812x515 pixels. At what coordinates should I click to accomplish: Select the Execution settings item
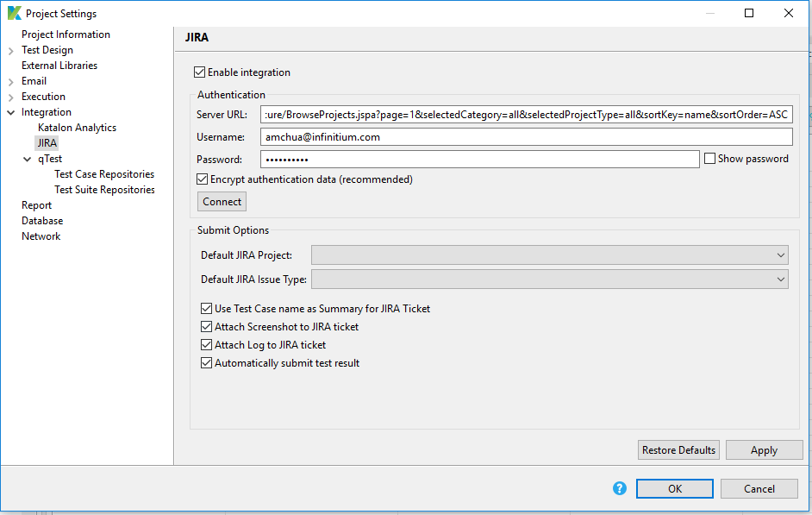[43, 97]
